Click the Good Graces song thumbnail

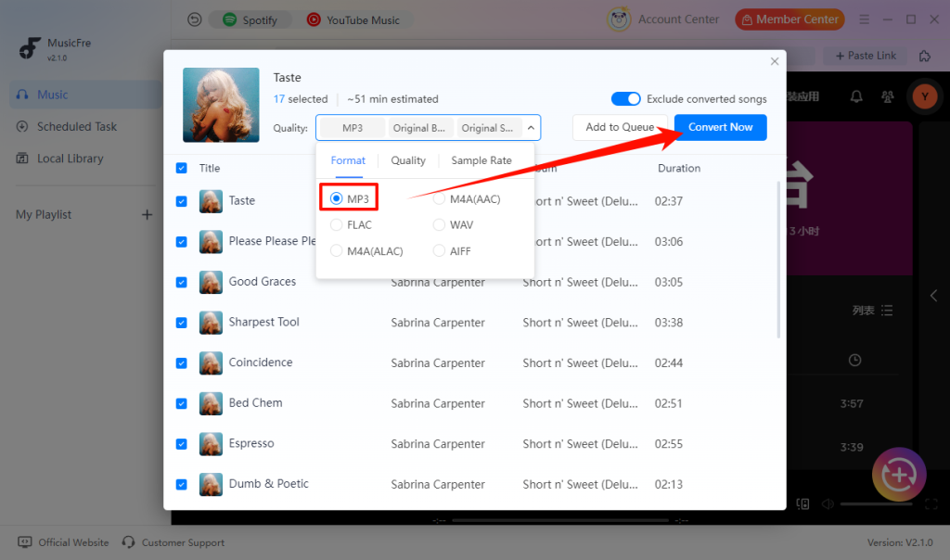pos(211,282)
